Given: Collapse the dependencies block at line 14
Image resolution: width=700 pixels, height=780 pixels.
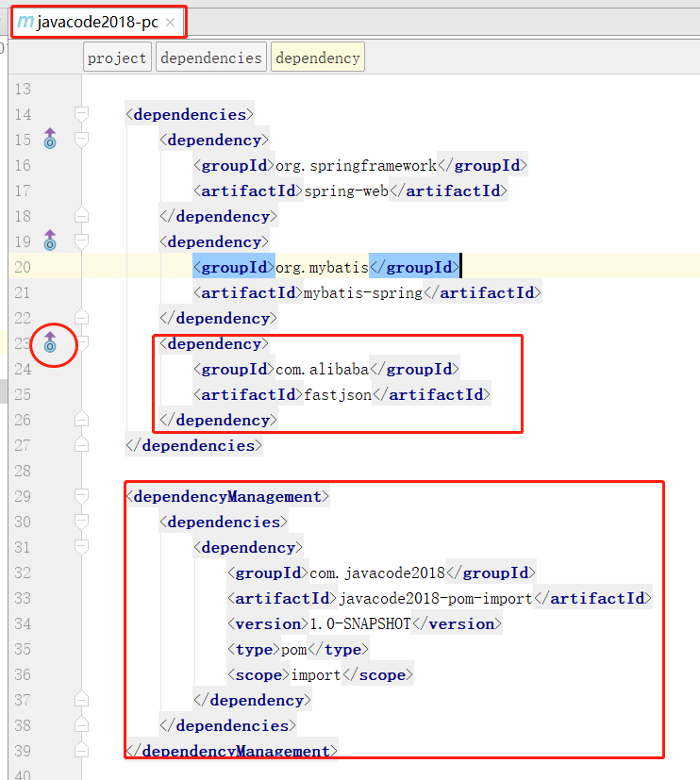Looking at the screenshot, I should [81, 114].
